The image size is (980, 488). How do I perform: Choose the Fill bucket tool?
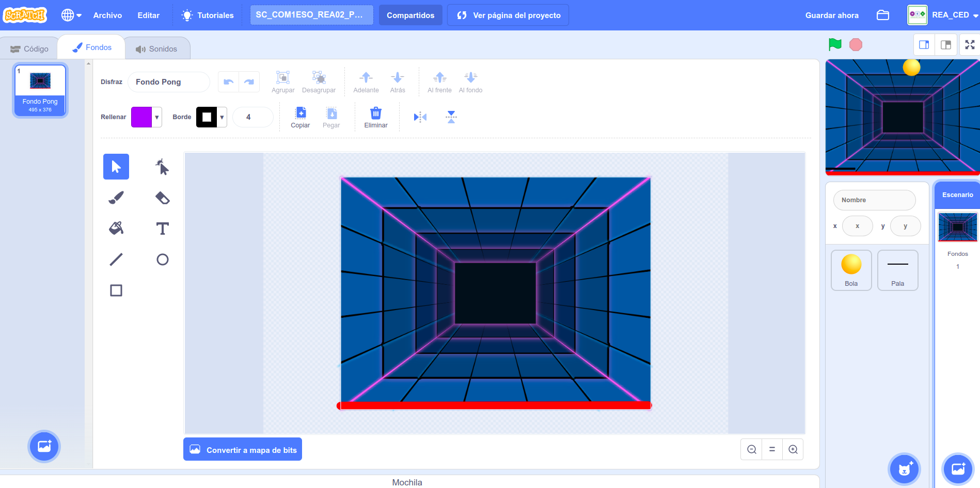click(116, 229)
